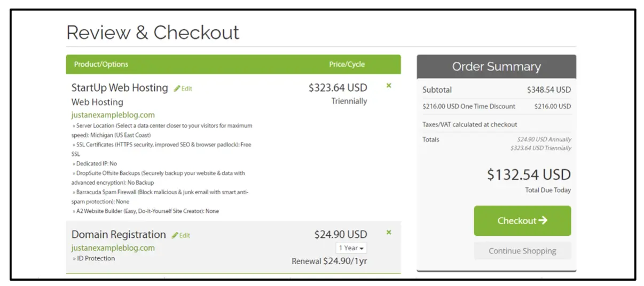Image resolution: width=644 pixels, height=286 pixels.
Task: Click the $323.64 USD hosting price
Action: (337, 88)
